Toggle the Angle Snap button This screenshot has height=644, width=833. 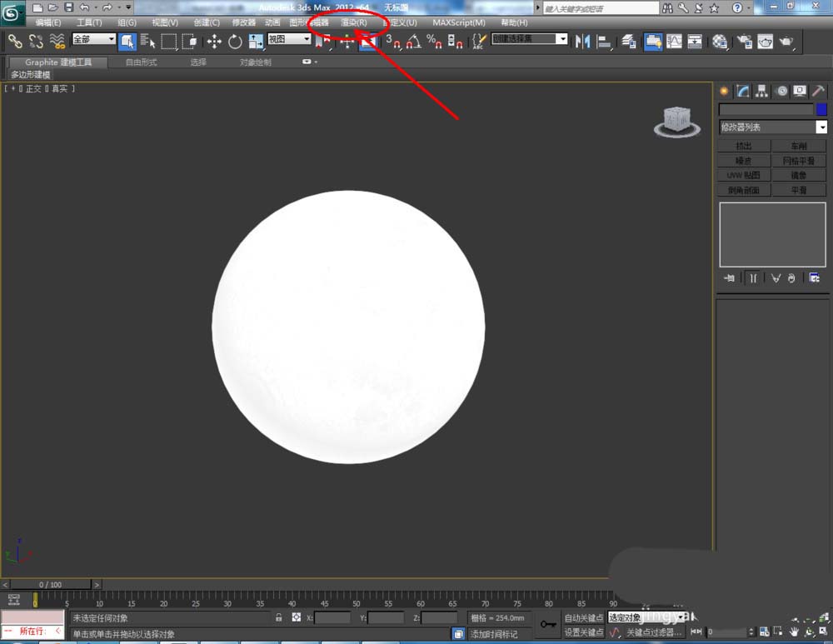pos(414,41)
